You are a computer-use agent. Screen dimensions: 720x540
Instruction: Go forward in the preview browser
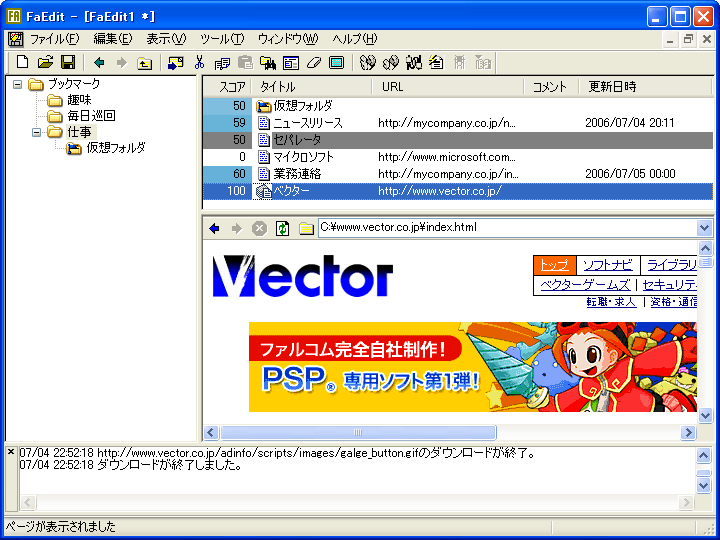point(236,228)
